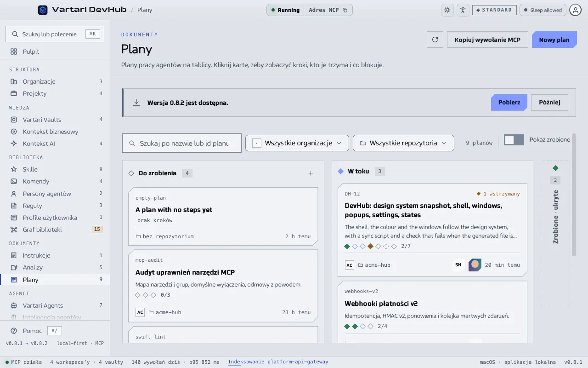Refresh the plans board
The width and height of the screenshot is (588, 368).
tap(435, 40)
